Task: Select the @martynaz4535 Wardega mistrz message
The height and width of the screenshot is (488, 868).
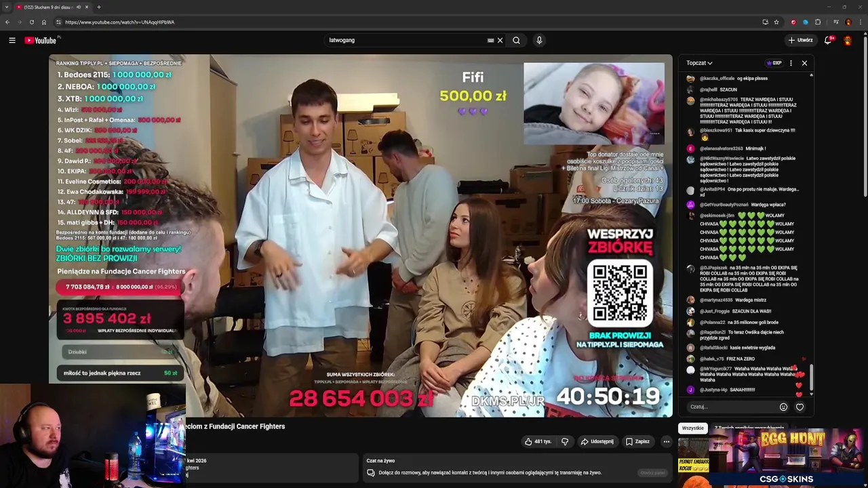Action: tap(727, 300)
